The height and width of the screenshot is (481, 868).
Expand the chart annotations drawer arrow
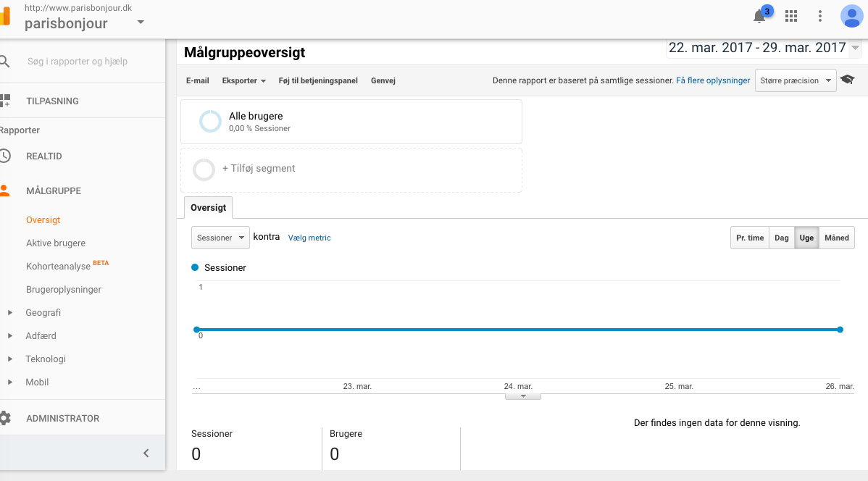[x=523, y=396]
